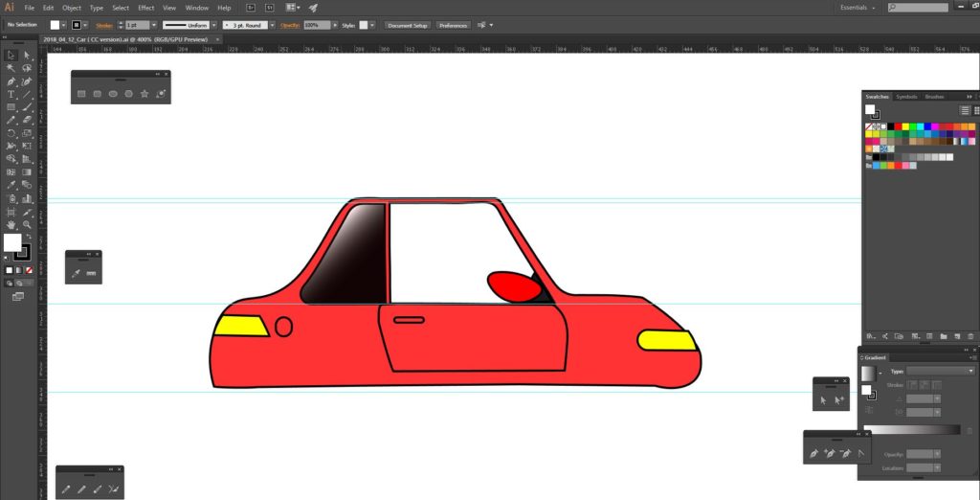Expand the stroke weight dropdown
Image resolution: width=980 pixels, height=500 pixels.
[156, 25]
